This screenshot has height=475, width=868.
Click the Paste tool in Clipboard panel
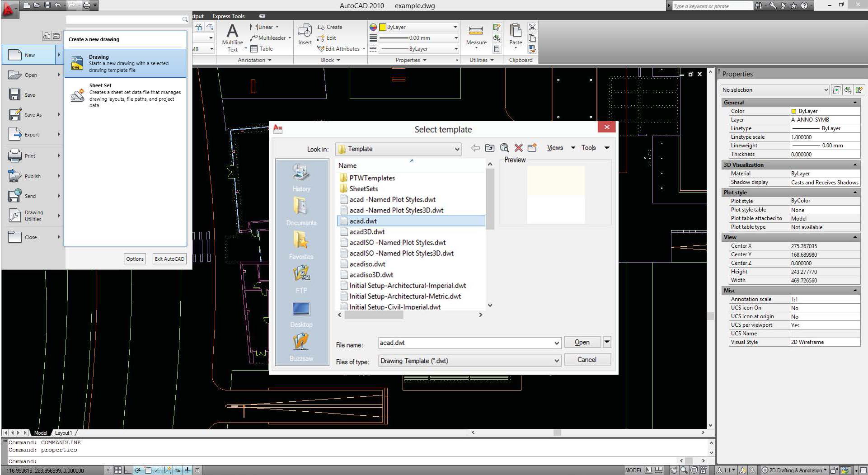[516, 35]
